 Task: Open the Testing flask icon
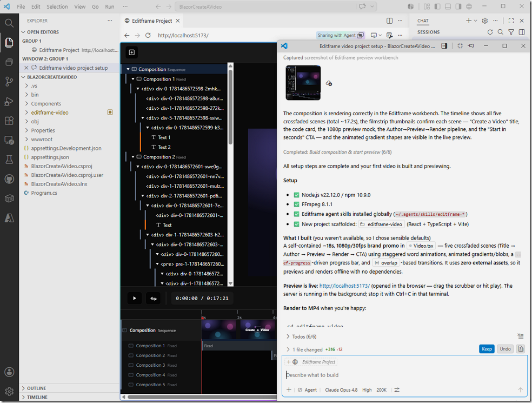click(x=9, y=160)
